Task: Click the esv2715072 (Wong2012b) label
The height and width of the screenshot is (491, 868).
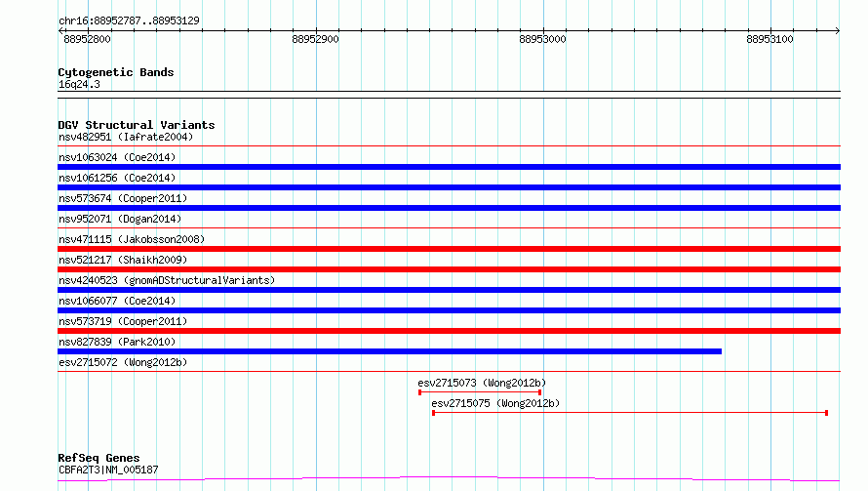Action: (123, 362)
